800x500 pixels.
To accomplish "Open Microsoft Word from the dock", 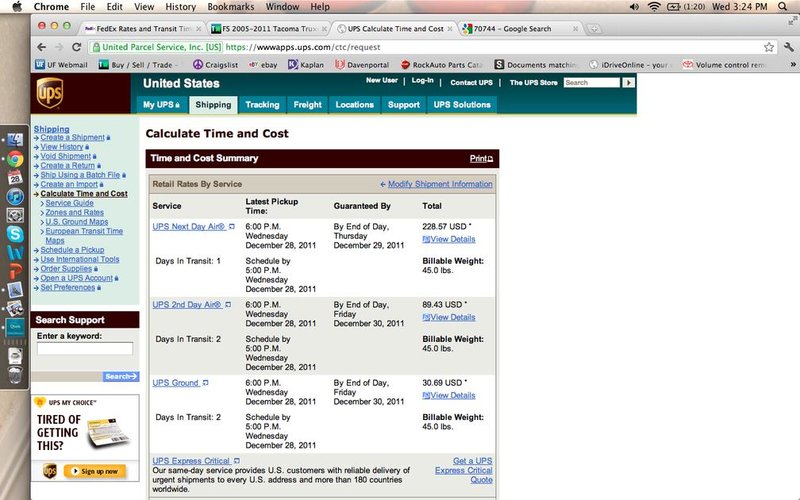I will point(15,253).
